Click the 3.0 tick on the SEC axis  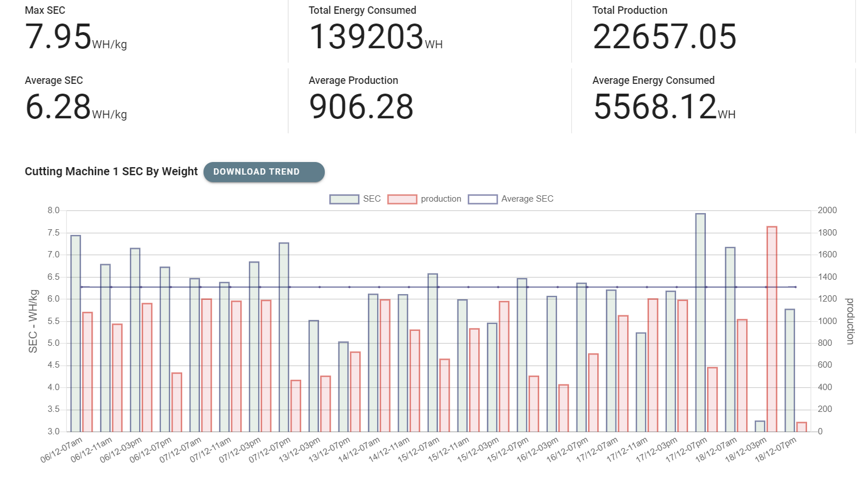tap(53, 431)
